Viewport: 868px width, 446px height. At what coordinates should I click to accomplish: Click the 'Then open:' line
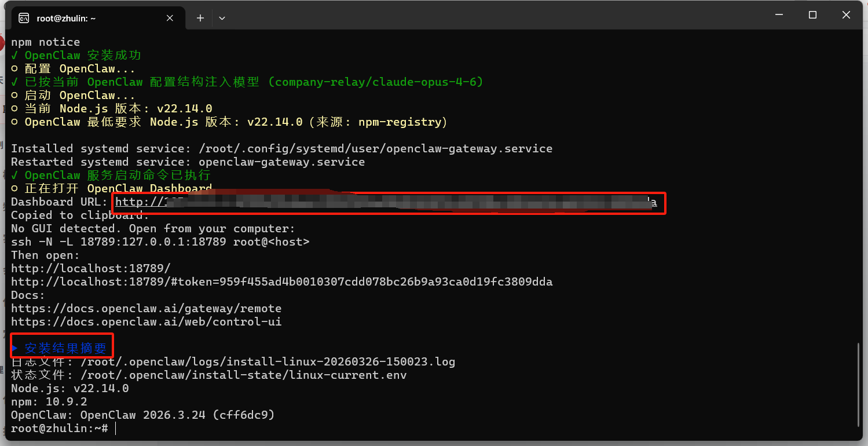point(46,255)
